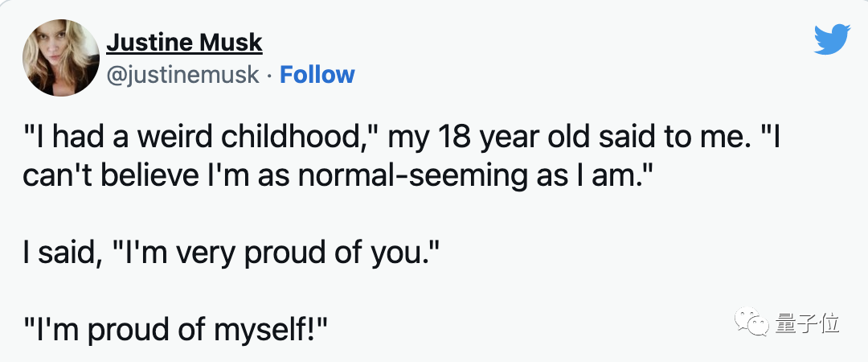Click the @justinemusk handle
This screenshot has width=868, height=362.
[182, 75]
